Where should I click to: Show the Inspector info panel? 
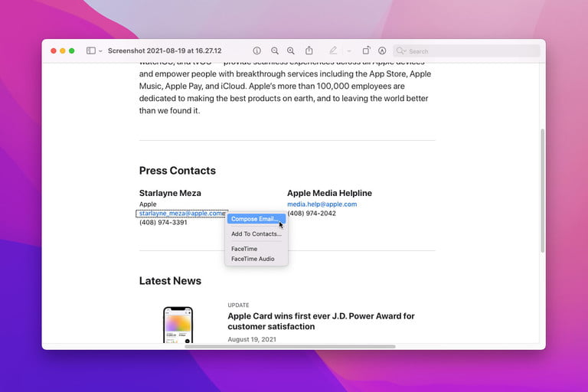point(257,51)
